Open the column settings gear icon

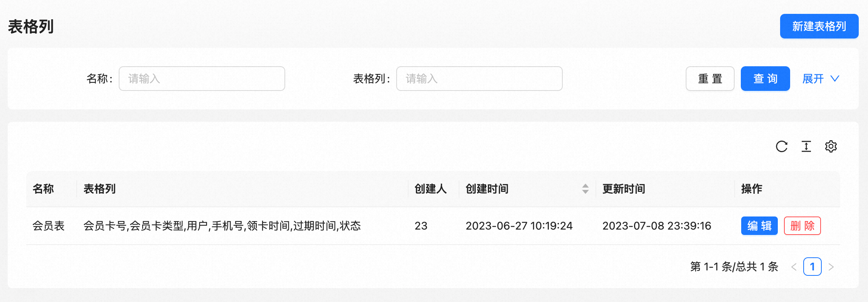point(831,146)
